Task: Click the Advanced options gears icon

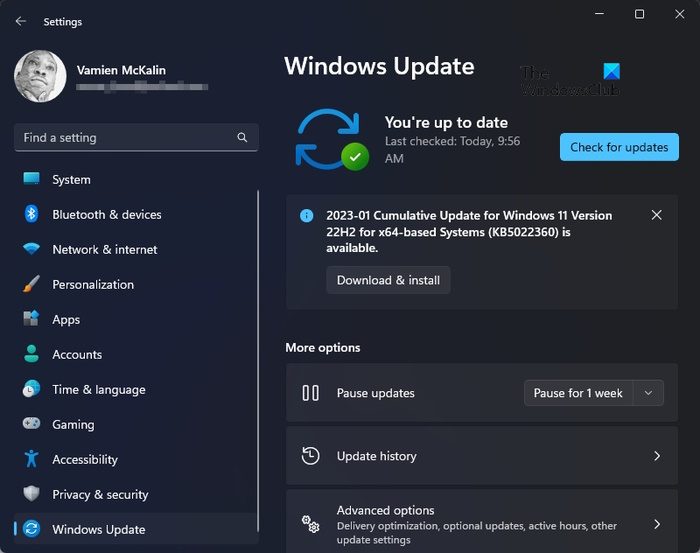Action: [x=310, y=524]
